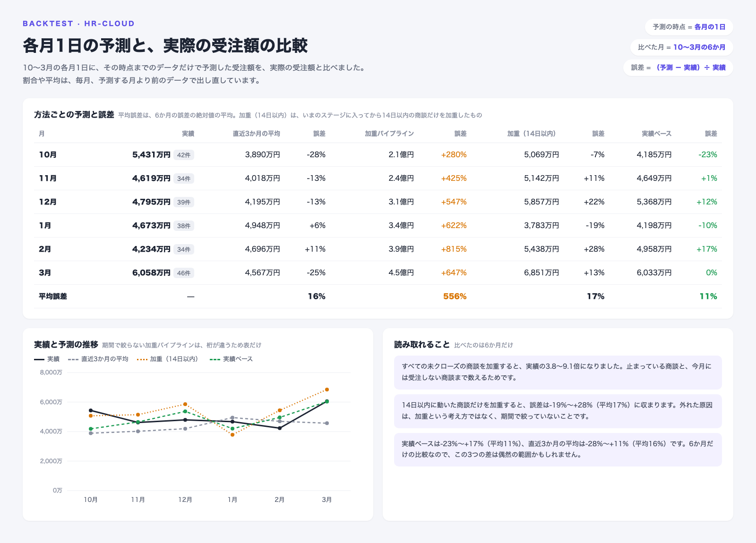The width and height of the screenshot is (756, 543).
Task: Click the +815% error value
Action: (454, 249)
